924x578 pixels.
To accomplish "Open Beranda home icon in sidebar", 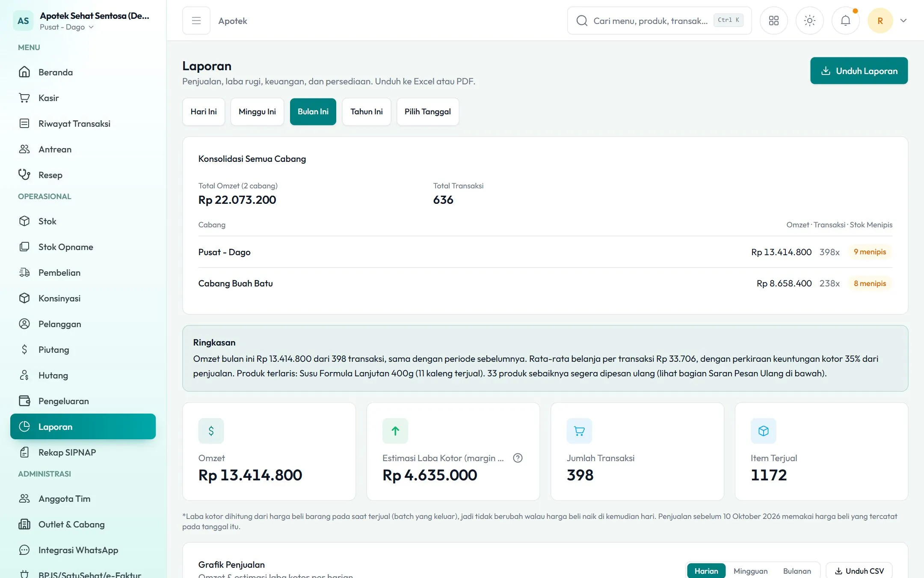I will [24, 72].
